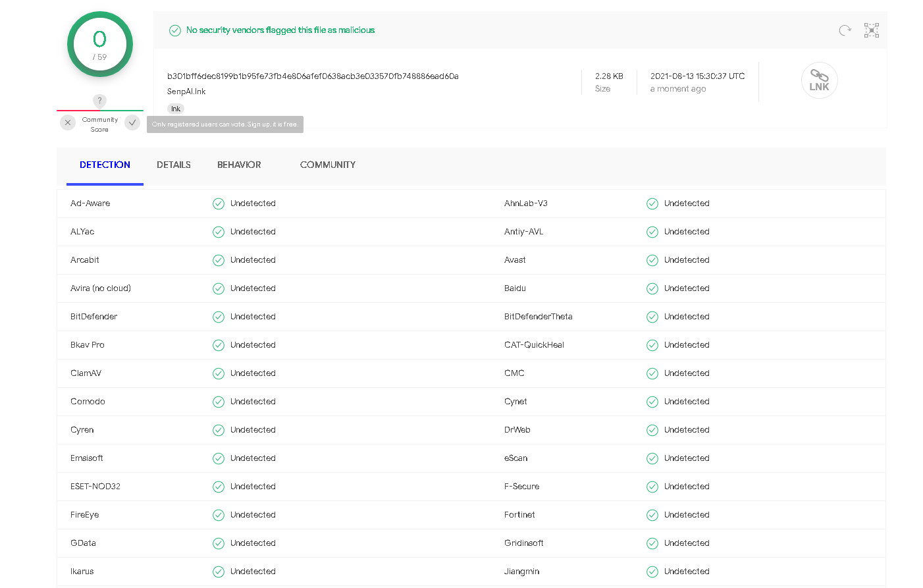This screenshot has width=923, height=588.
Task: Vote malicious with the X icon
Action: [x=68, y=122]
